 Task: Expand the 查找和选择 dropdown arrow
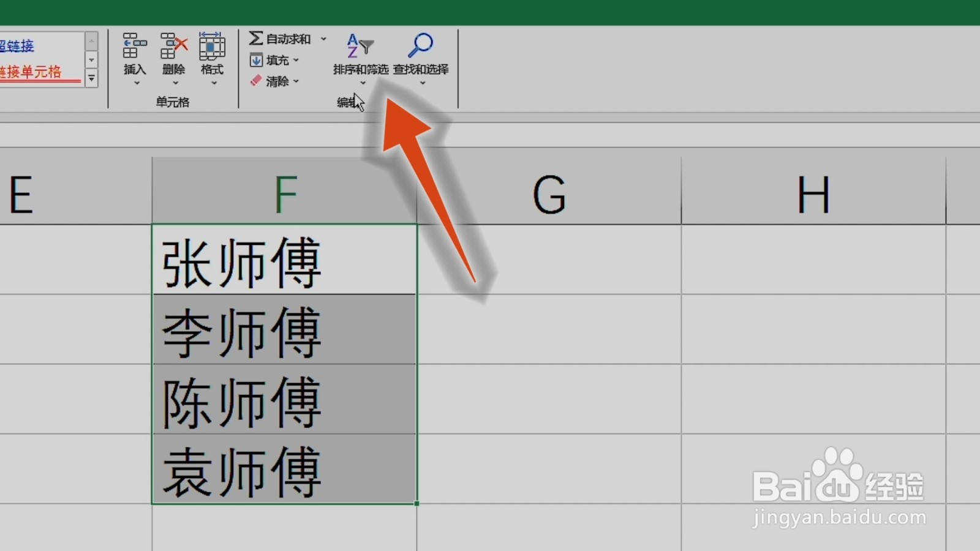click(x=422, y=83)
